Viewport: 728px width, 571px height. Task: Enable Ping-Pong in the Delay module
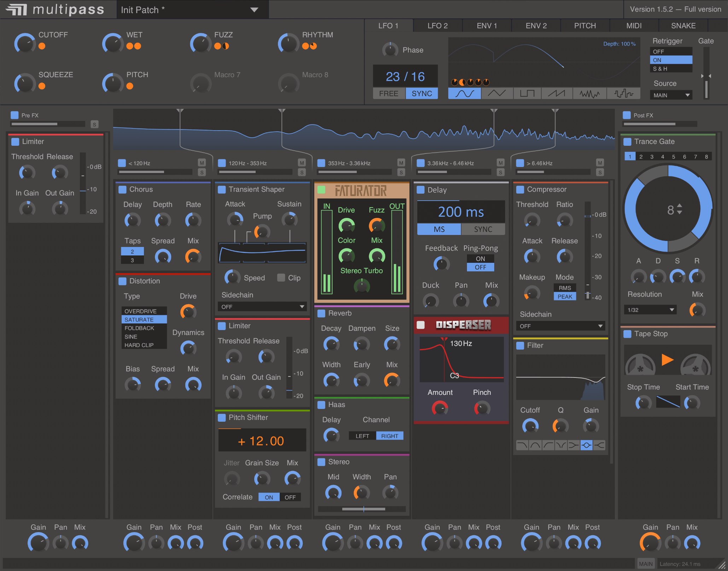(480, 259)
